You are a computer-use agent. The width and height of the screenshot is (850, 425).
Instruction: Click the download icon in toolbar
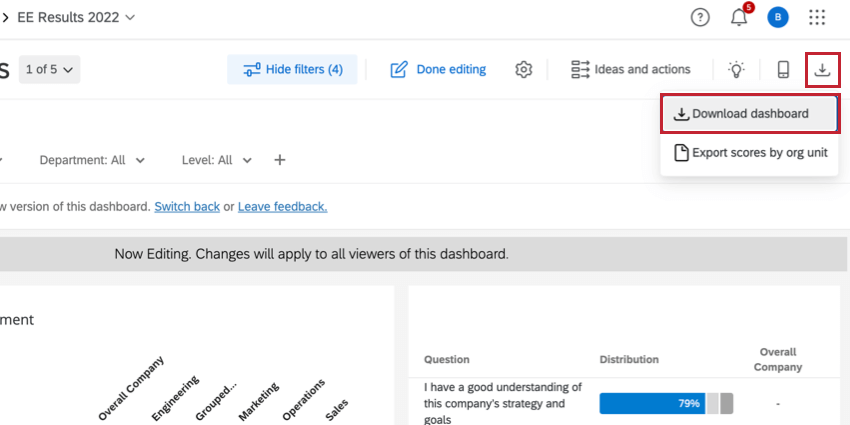click(822, 69)
